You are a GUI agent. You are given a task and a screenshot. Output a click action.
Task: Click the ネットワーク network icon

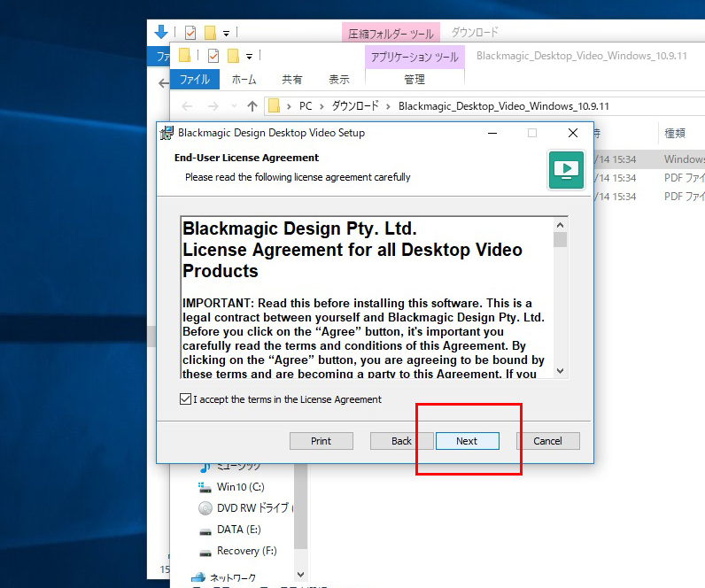(x=198, y=577)
